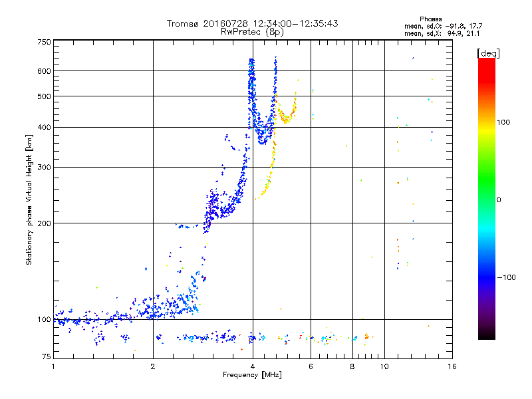Click the y-axis tick label '100'

[45, 320]
